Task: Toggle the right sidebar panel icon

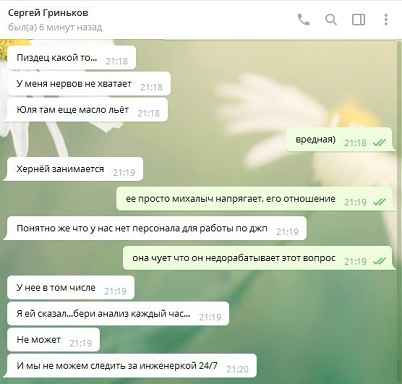Action: (359, 20)
